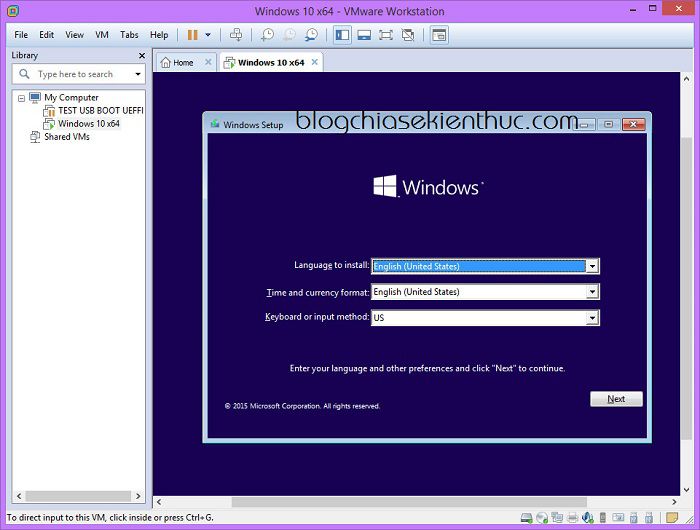700x530 pixels.
Task: Click the hard disk status icon
Action: (527, 518)
